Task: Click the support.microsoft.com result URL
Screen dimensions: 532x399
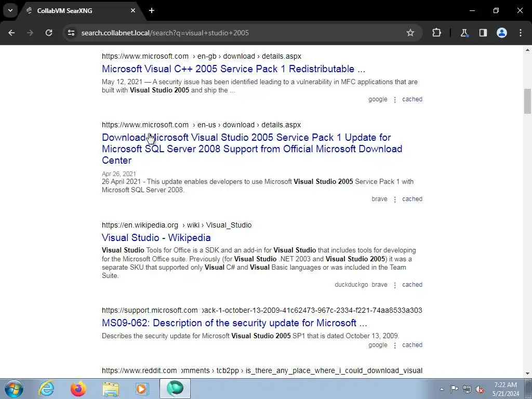Action: click(262, 311)
